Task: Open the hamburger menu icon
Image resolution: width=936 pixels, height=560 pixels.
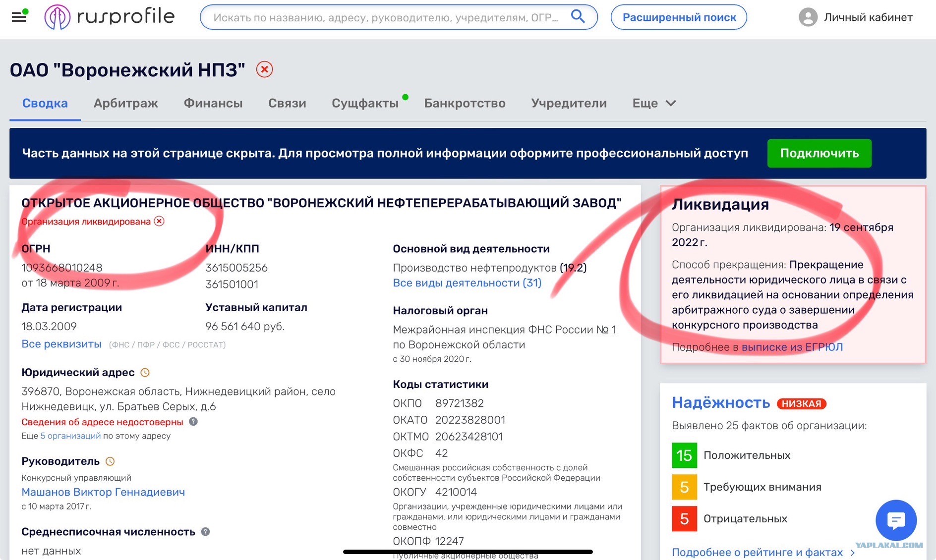Action: tap(19, 17)
